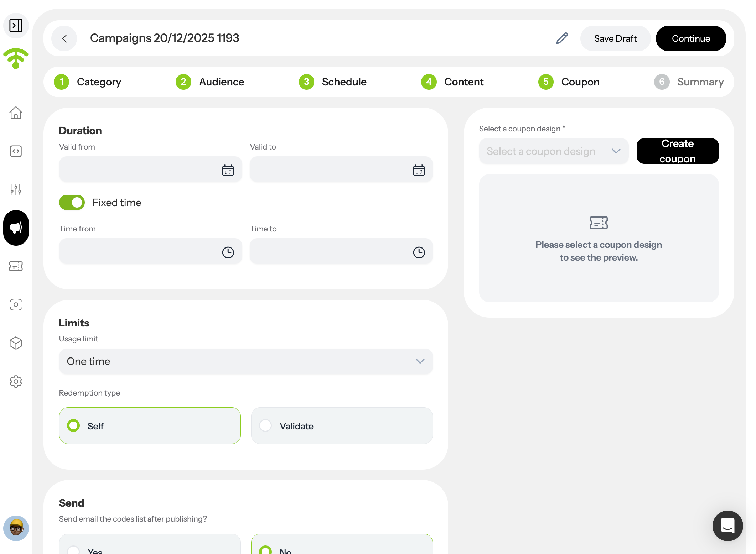This screenshot has height=554, width=756.
Task: Click the coupon preview placeholder area
Action: tap(599, 238)
